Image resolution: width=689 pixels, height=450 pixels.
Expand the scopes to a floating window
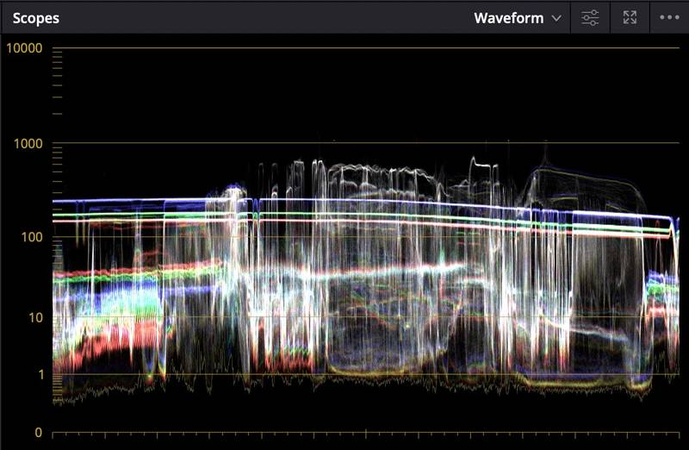click(629, 18)
